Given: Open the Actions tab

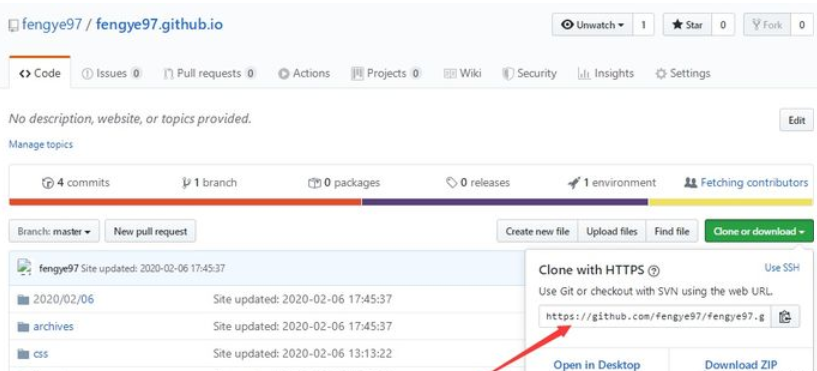Looking at the screenshot, I should 304,73.
